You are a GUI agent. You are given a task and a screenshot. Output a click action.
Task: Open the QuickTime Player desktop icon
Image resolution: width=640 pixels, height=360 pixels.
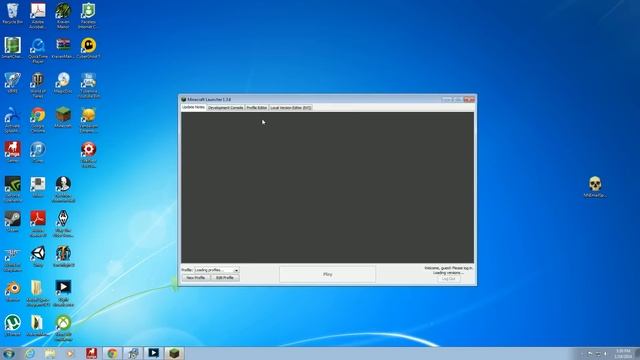38,51
